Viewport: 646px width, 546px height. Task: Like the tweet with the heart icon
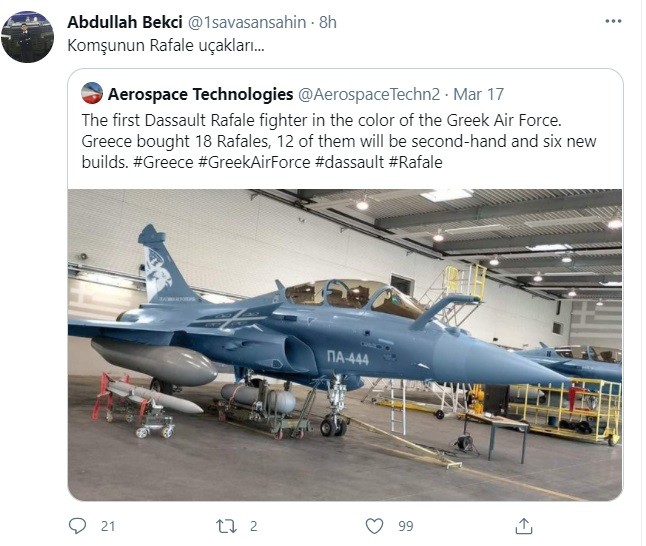pos(374,526)
